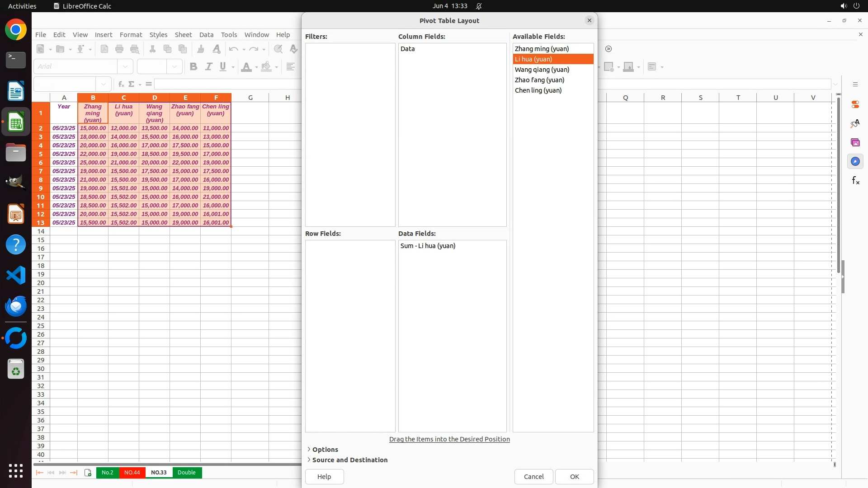Open the sidebar Navigator panel icon
The image size is (868, 488).
(855, 162)
